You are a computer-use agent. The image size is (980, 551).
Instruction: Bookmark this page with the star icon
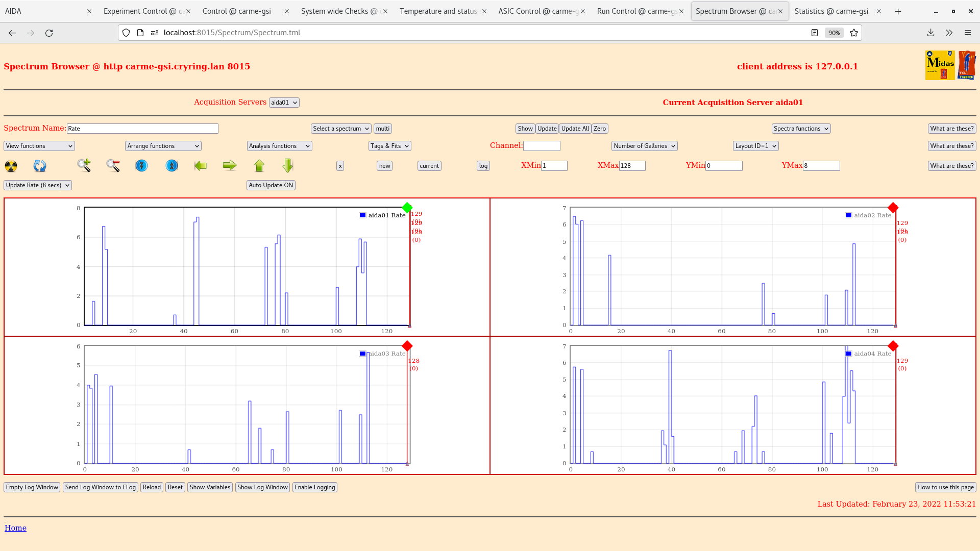point(854,33)
